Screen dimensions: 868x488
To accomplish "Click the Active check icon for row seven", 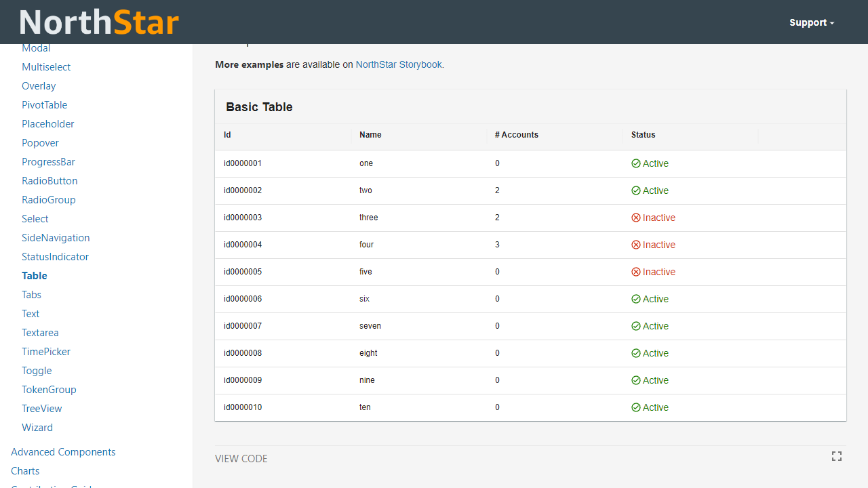I will (636, 326).
